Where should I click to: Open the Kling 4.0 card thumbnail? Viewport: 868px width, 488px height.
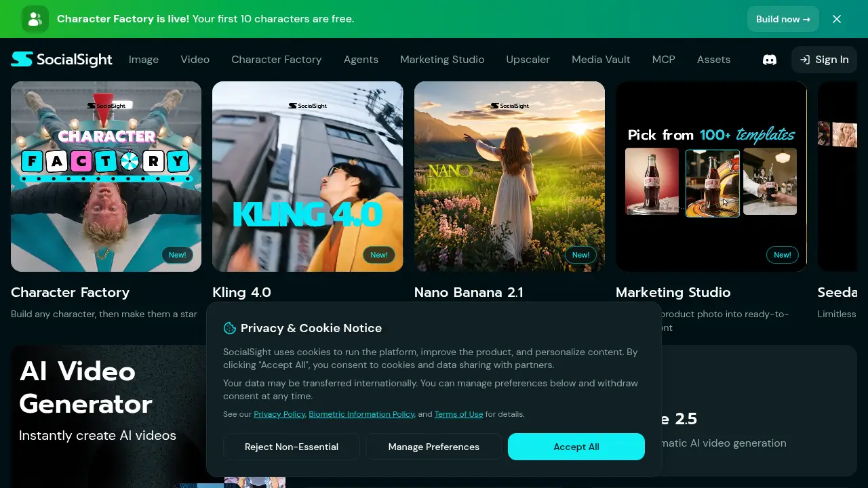308,176
